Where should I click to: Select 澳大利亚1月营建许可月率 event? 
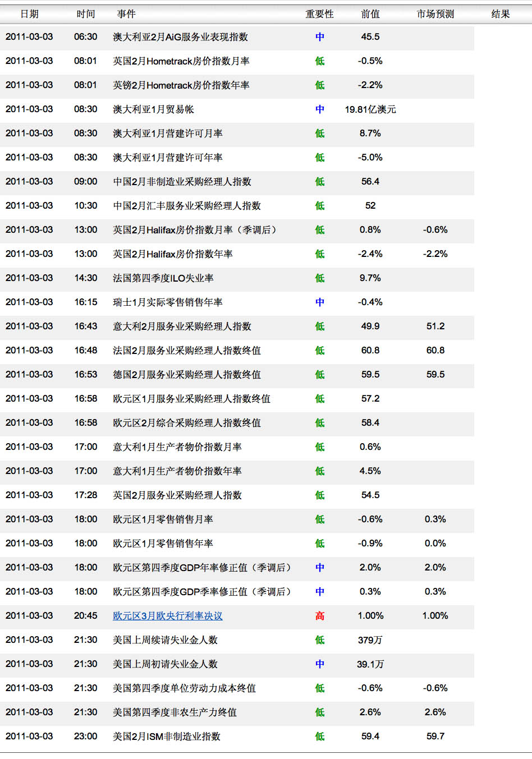168,134
